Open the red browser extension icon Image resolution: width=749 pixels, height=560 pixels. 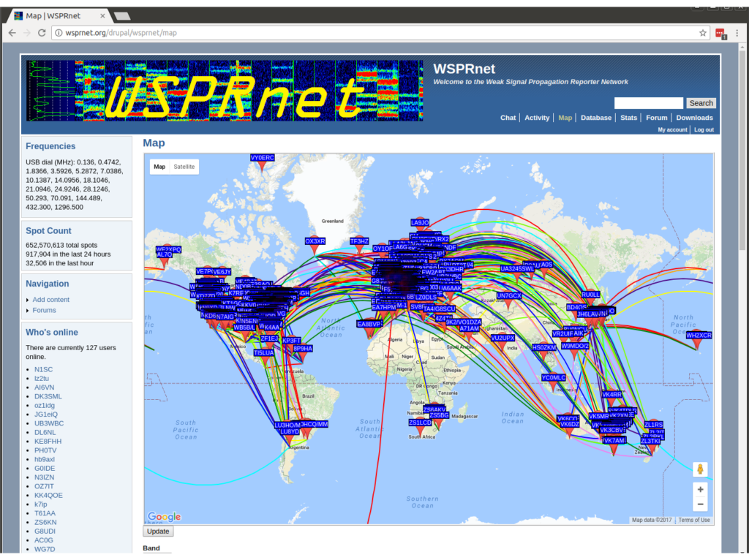coord(720,34)
